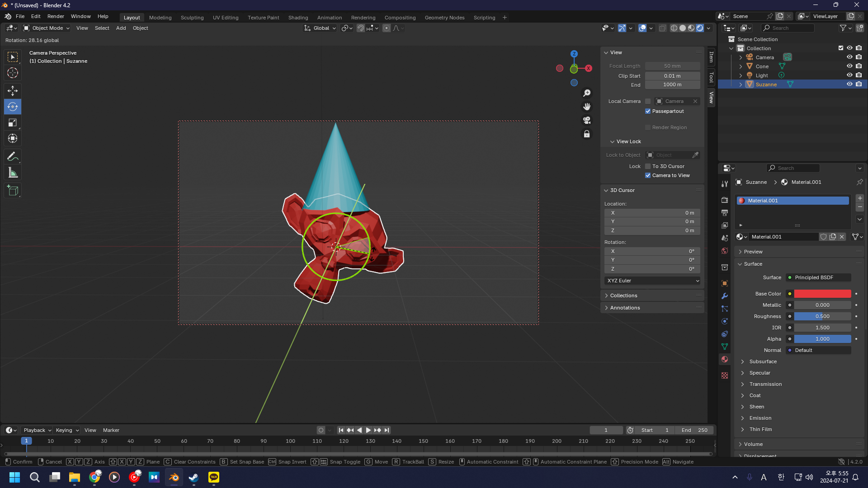This screenshot has height=488, width=868.
Task: Open the Object Mode dropdown
Action: (x=47, y=28)
